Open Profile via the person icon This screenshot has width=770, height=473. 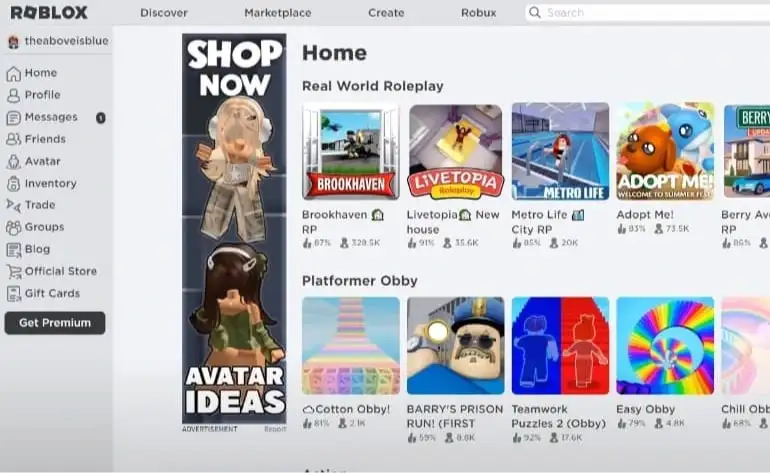[x=13, y=95]
